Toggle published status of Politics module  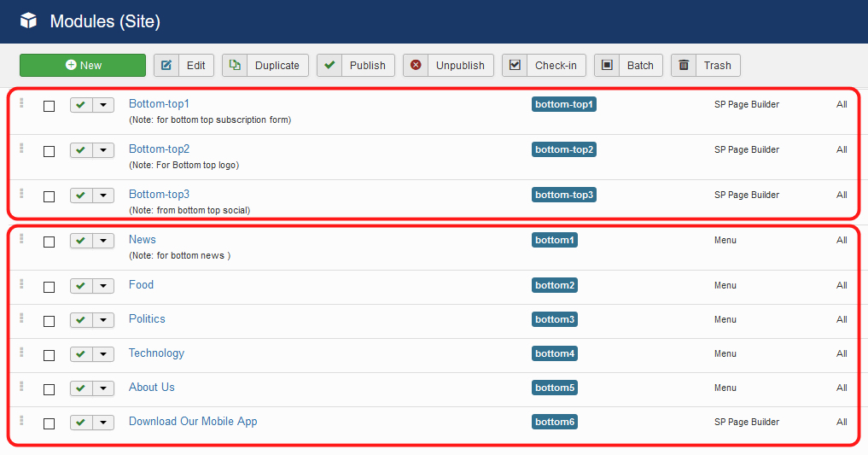[x=81, y=321]
